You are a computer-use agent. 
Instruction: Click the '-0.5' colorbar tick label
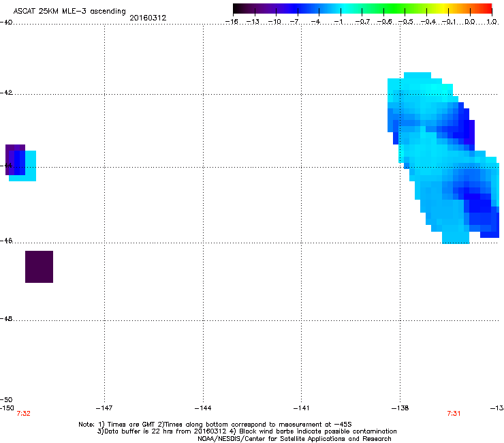tap(405, 22)
